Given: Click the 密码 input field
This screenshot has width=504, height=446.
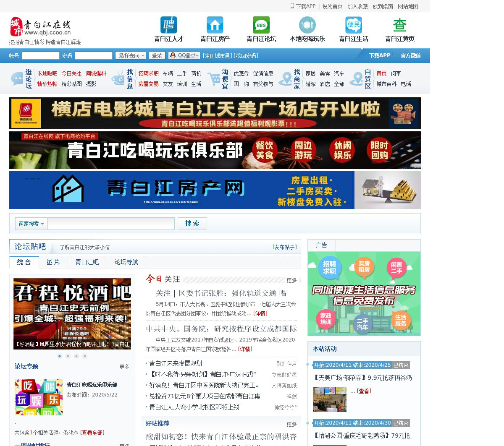Looking at the screenshot, I should click(94, 55).
